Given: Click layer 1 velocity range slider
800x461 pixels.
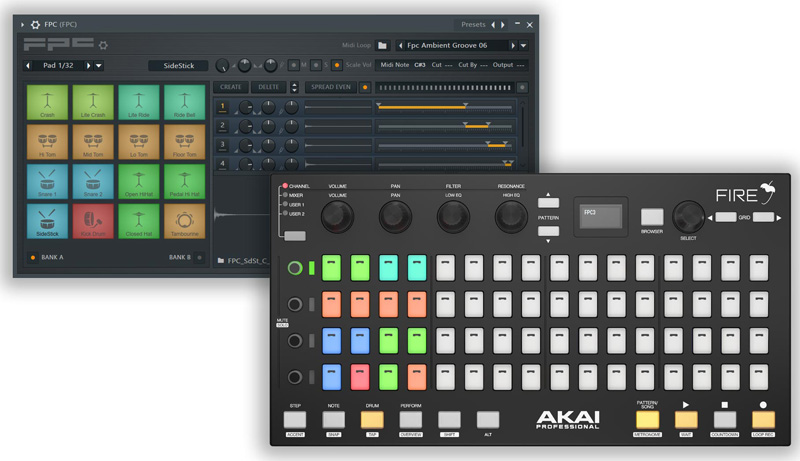Looking at the screenshot, I should [445, 107].
